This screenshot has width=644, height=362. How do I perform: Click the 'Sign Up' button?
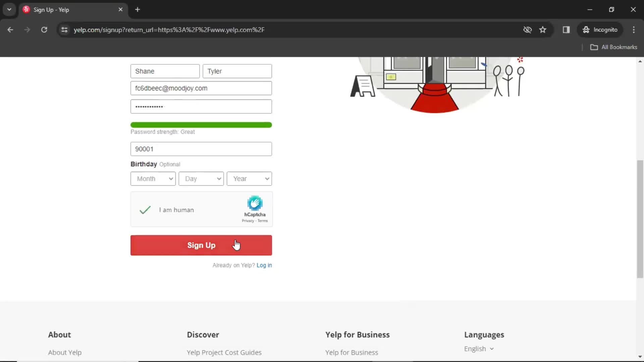[x=201, y=245]
